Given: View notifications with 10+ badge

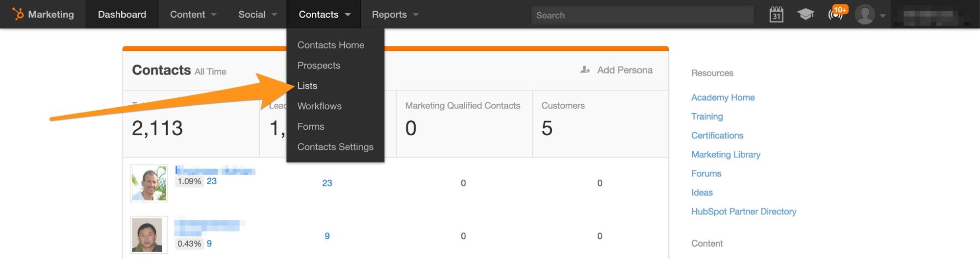Looking at the screenshot, I should 836,14.
